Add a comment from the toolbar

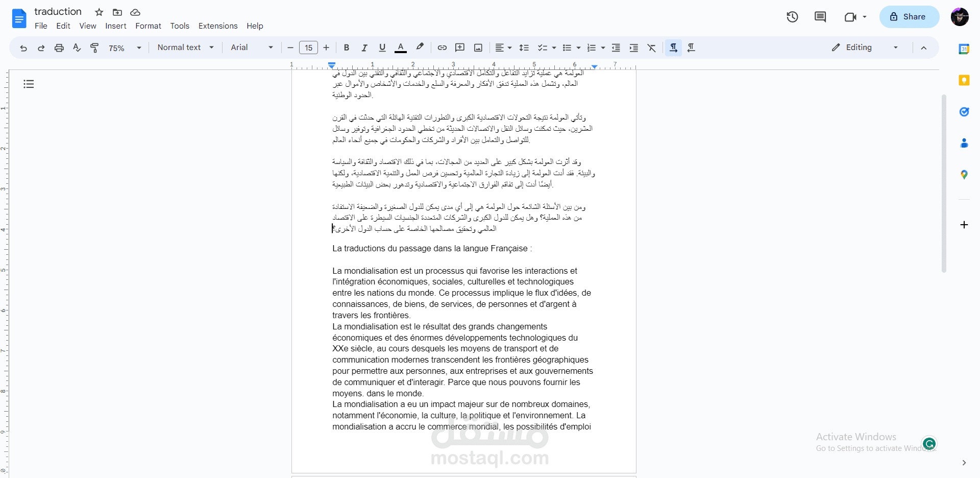(x=460, y=47)
